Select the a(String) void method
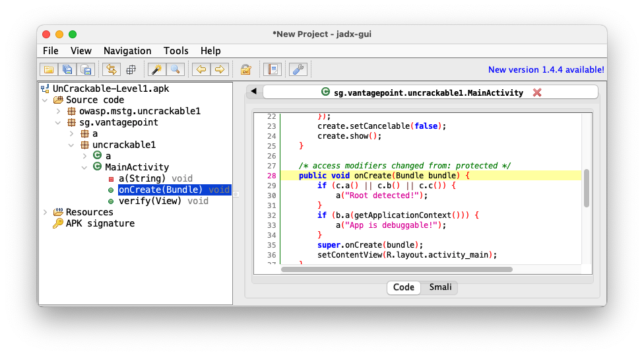This screenshot has width=644, height=356. 155,178
